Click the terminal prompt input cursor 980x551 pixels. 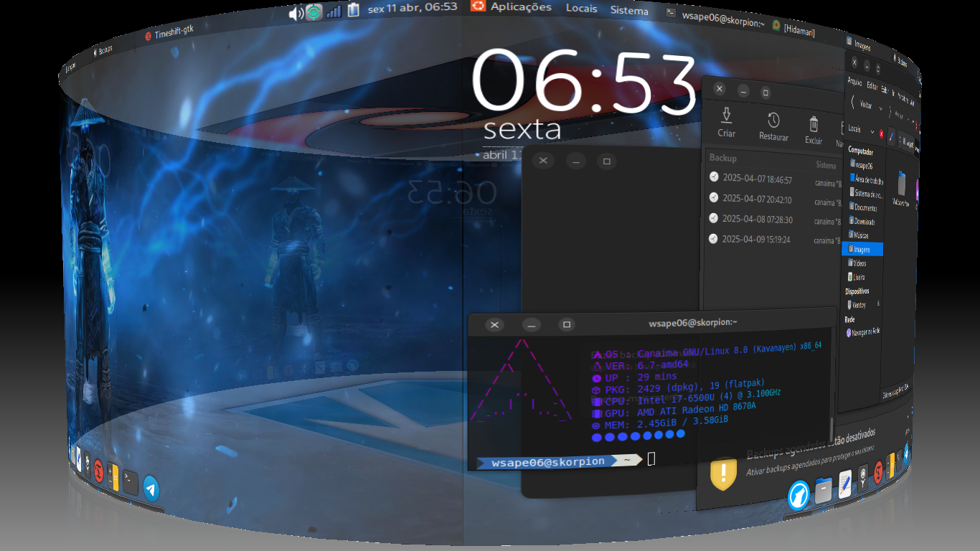[651, 458]
